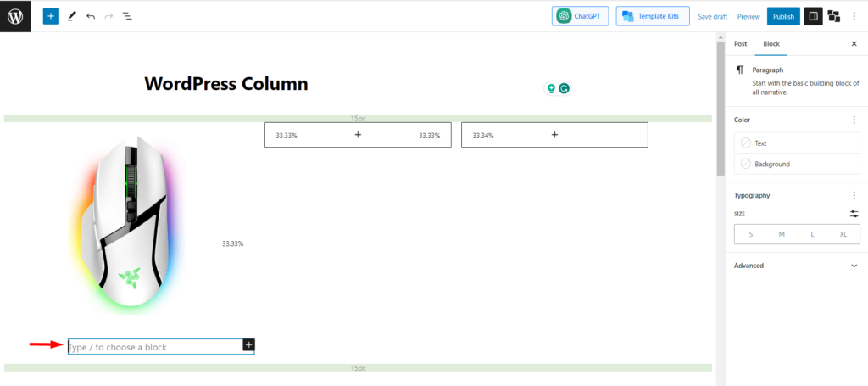The height and width of the screenshot is (386, 868).
Task: Open the WordPress logo menu
Action: point(15,16)
